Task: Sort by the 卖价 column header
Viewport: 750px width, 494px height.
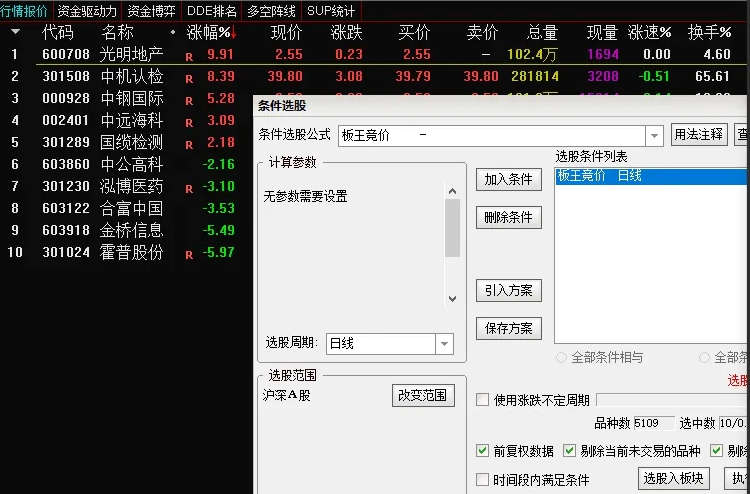Action: (x=482, y=33)
